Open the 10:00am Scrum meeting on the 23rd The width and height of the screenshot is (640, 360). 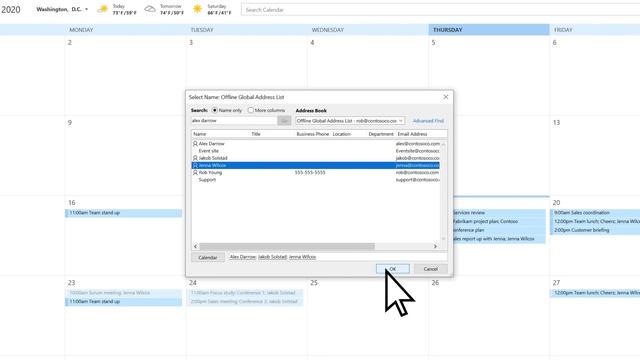[124, 293]
